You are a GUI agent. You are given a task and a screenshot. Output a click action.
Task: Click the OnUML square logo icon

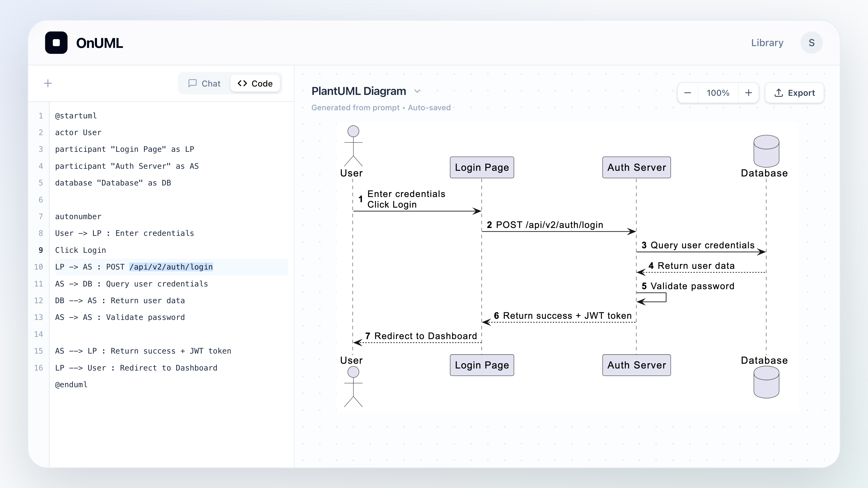(x=56, y=43)
